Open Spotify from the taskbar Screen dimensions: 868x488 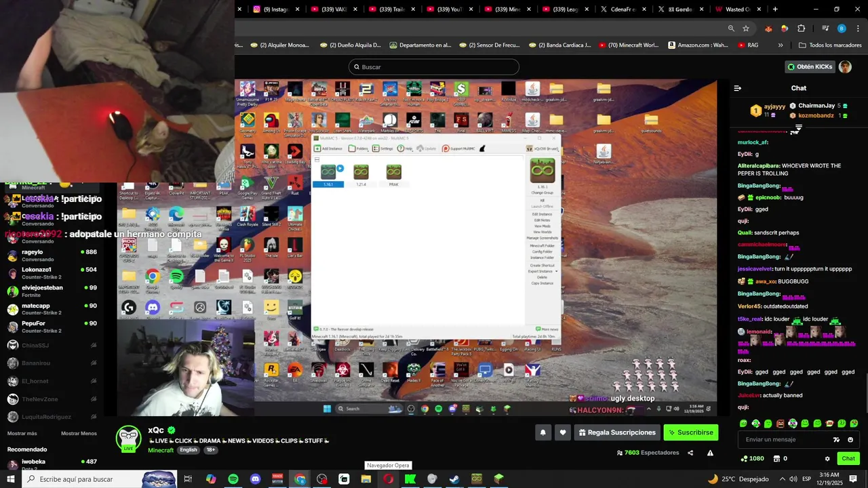[233, 479]
